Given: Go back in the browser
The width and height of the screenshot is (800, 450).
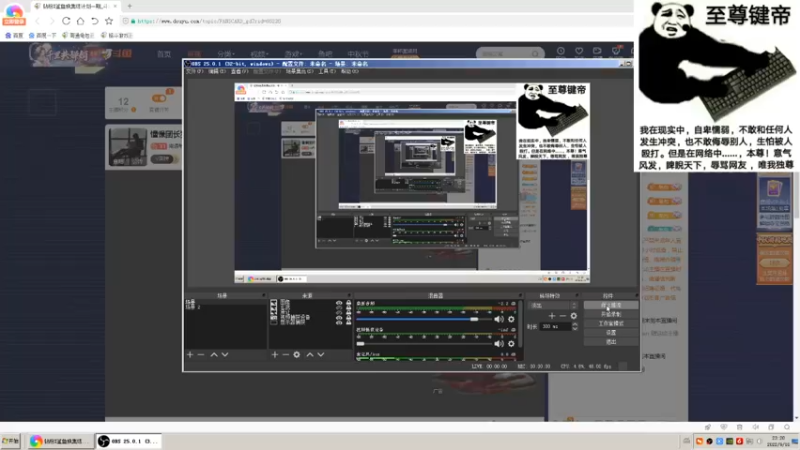Looking at the screenshot, I should click(37, 21).
